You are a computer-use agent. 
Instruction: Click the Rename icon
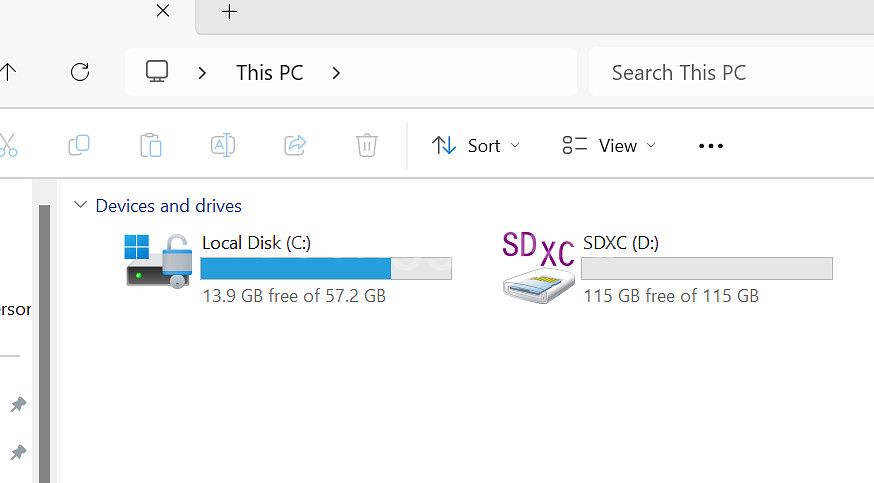click(x=223, y=145)
